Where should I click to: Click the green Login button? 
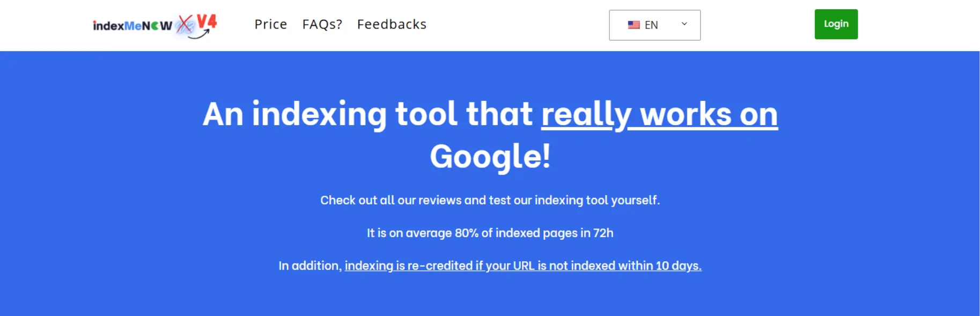(836, 24)
